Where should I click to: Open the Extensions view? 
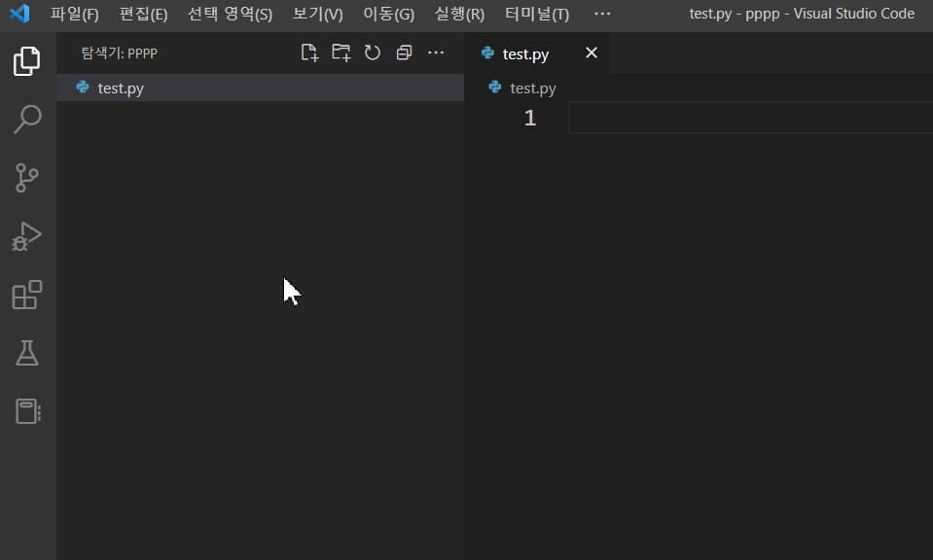point(26,294)
